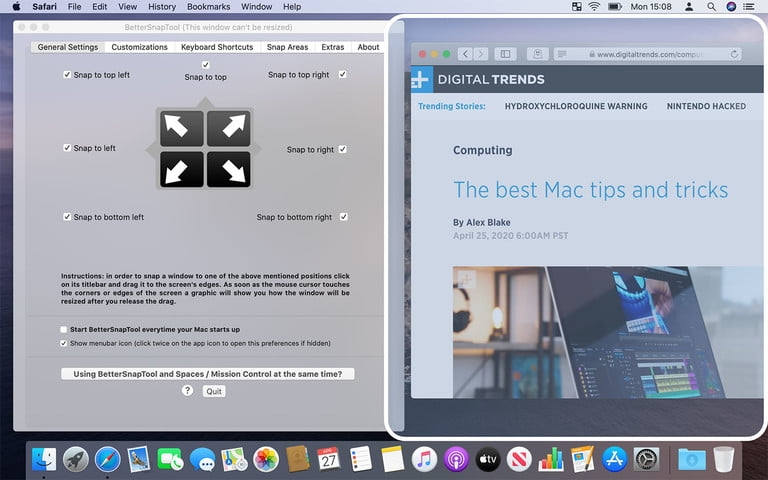The image size is (768, 480).
Task: Toggle Snap to bottom right checkbox
Action: click(x=344, y=216)
